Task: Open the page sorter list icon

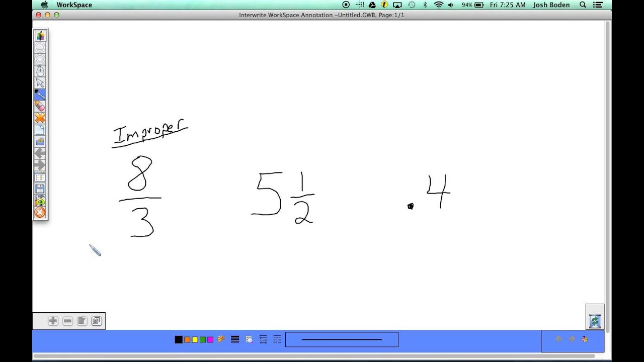Action: click(40, 177)
